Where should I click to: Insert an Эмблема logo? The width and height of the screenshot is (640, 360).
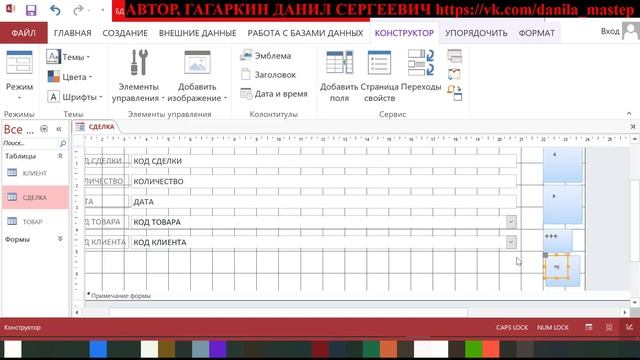(x=265, y=56)
